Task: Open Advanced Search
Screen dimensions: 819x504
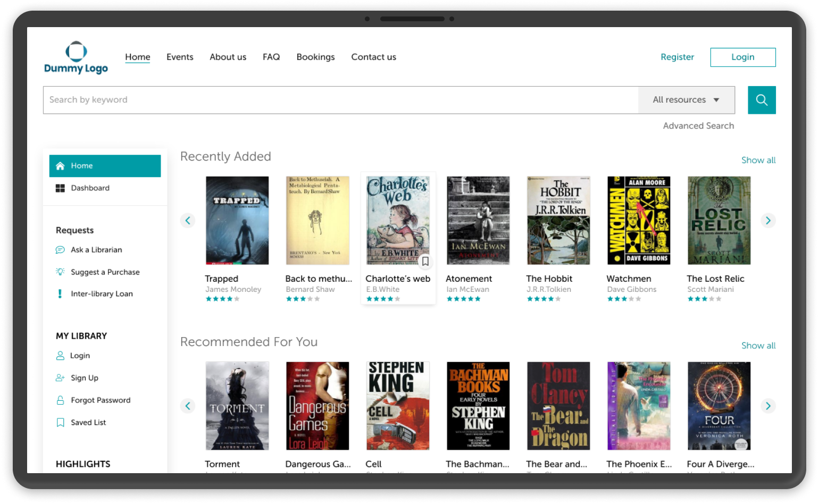Action: click(x=698, y=126)
